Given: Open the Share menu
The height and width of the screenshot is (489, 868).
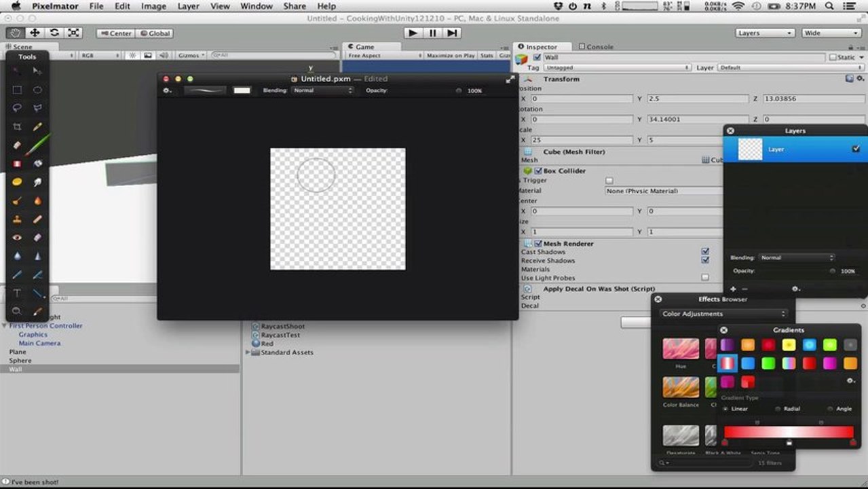Looking at the screenshot, I should point(295,6).
